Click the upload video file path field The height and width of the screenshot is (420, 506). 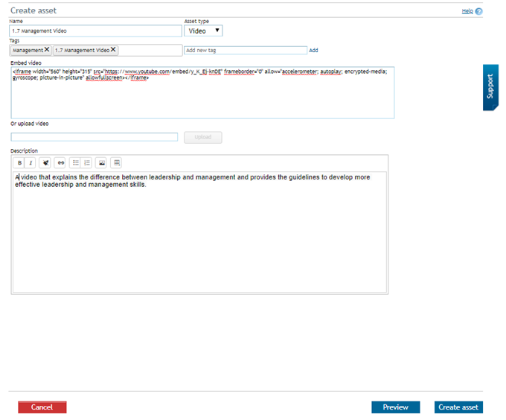(x=95, y=137)
